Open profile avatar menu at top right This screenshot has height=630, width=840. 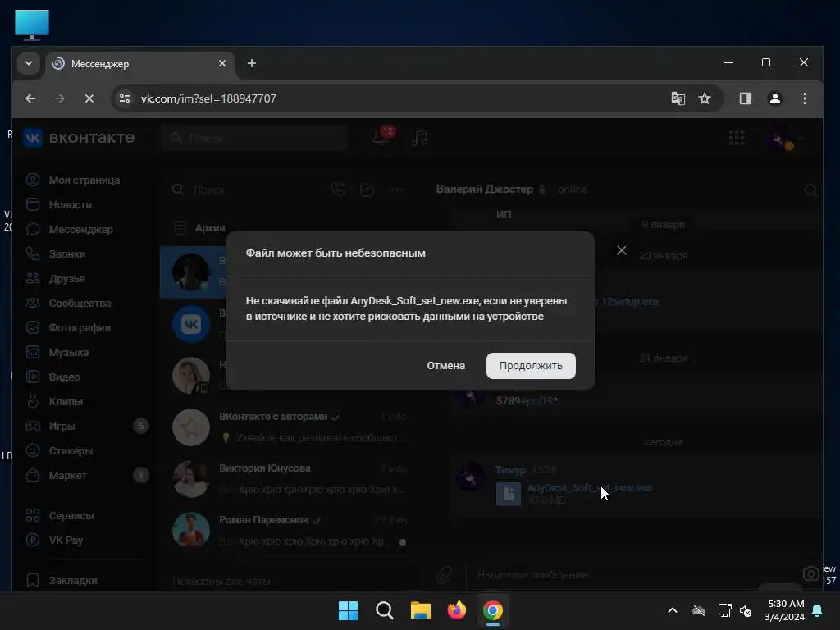pyautogui.click(x=783, y=138)
